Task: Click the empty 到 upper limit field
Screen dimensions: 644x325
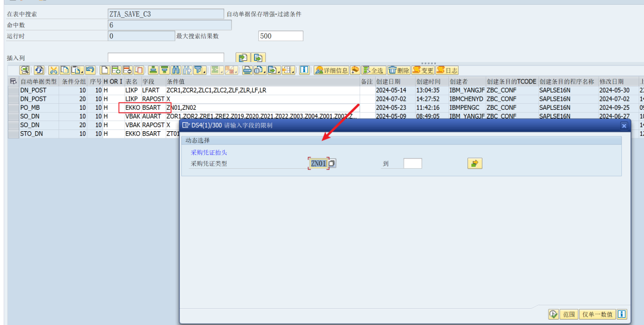Action: point(413,163)
